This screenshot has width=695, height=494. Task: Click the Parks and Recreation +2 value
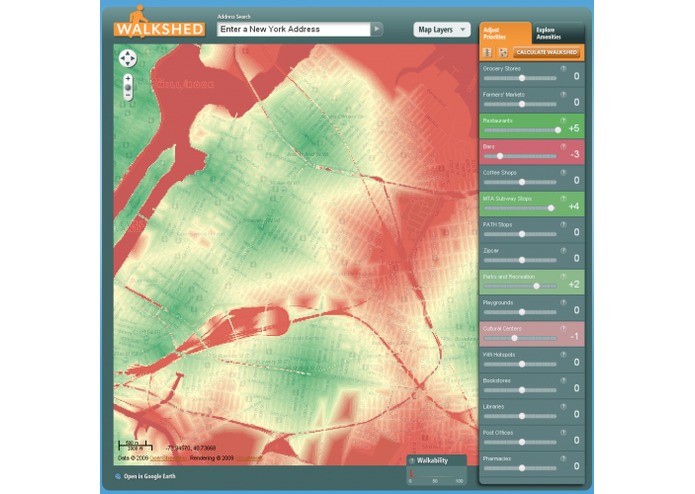pos(574,284)
